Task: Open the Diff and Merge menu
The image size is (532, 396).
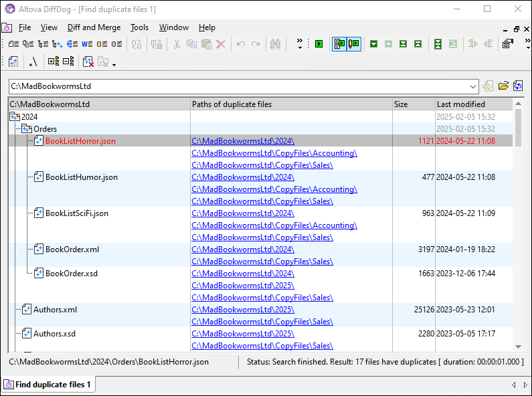Action: 94,27
